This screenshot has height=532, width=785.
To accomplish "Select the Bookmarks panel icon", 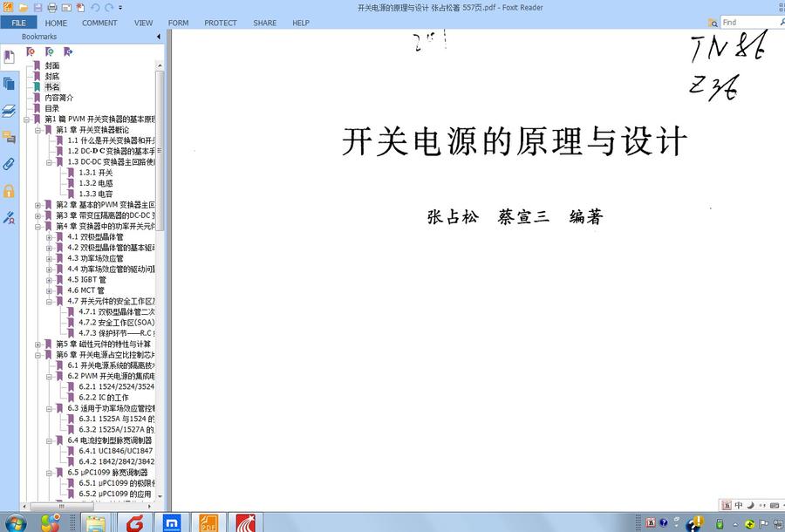I will click(x=10, y=56).
